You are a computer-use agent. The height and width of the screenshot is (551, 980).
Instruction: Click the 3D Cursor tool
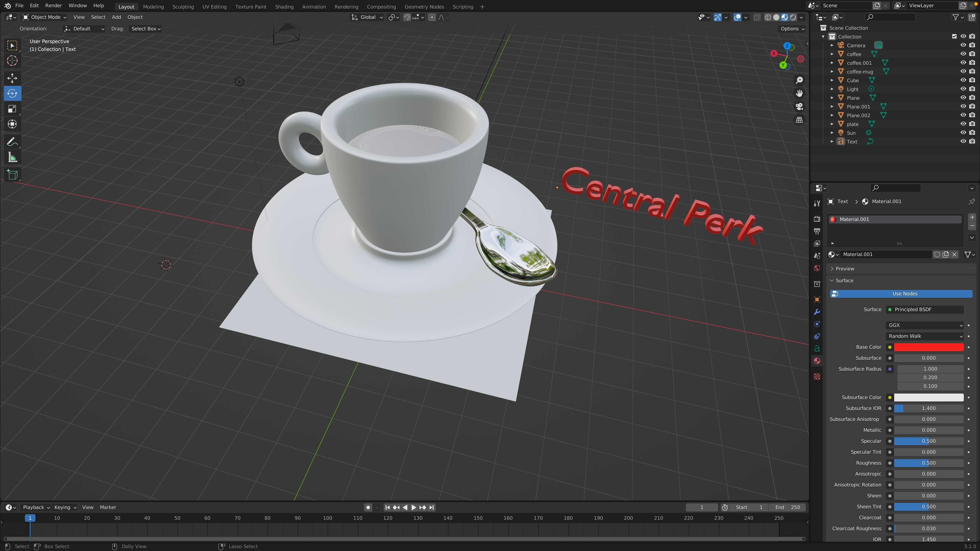tap(12, 61)
